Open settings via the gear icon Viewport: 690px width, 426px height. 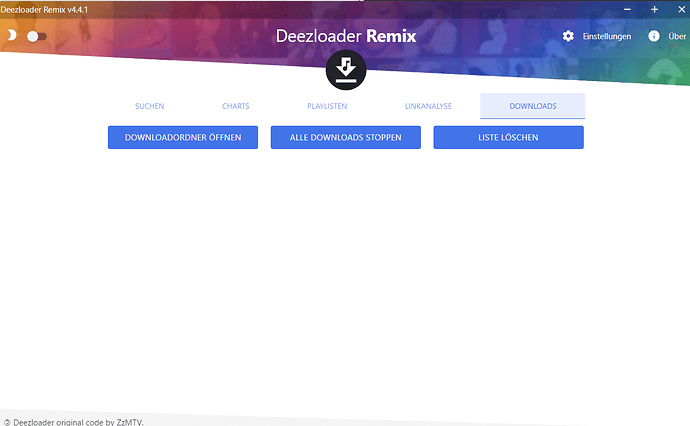568,36
